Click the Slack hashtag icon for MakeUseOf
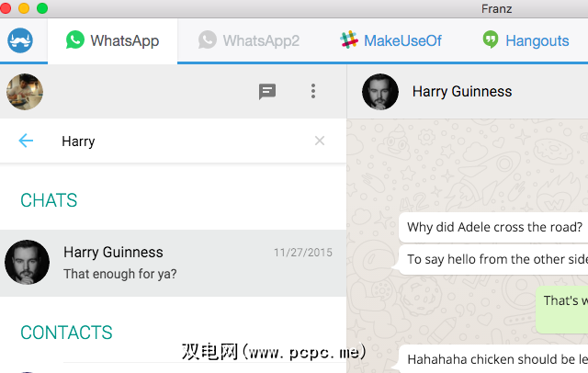The image size is (588, 373). 349,40
